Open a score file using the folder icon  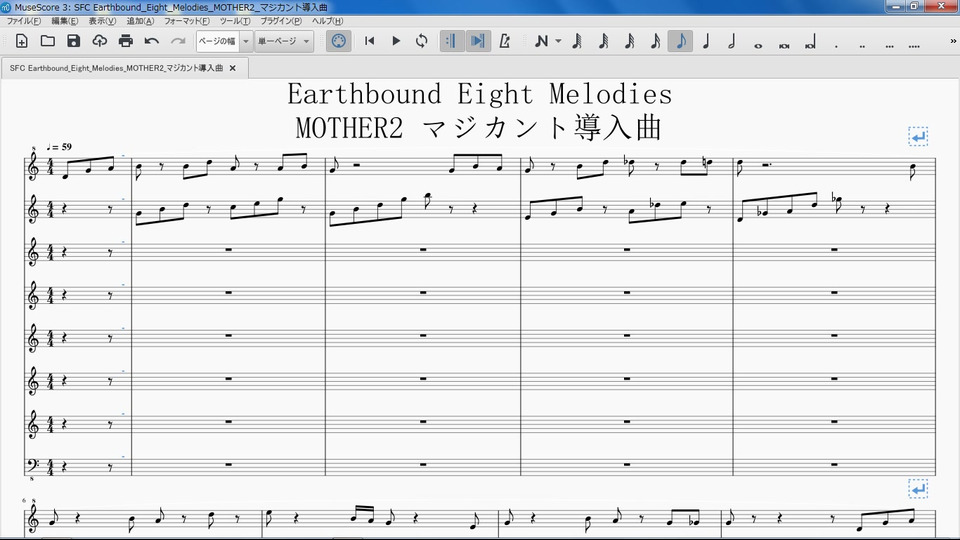(48, 41)
